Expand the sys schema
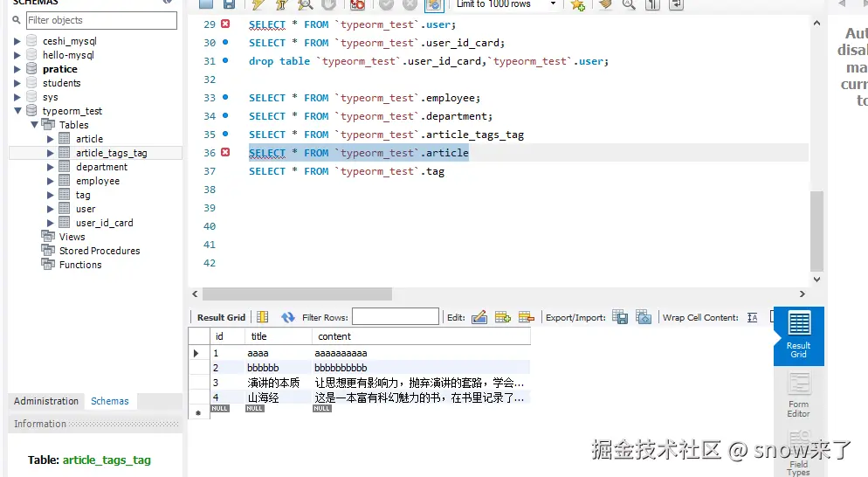This screenshot has width=868, height=477. (17, 97)
